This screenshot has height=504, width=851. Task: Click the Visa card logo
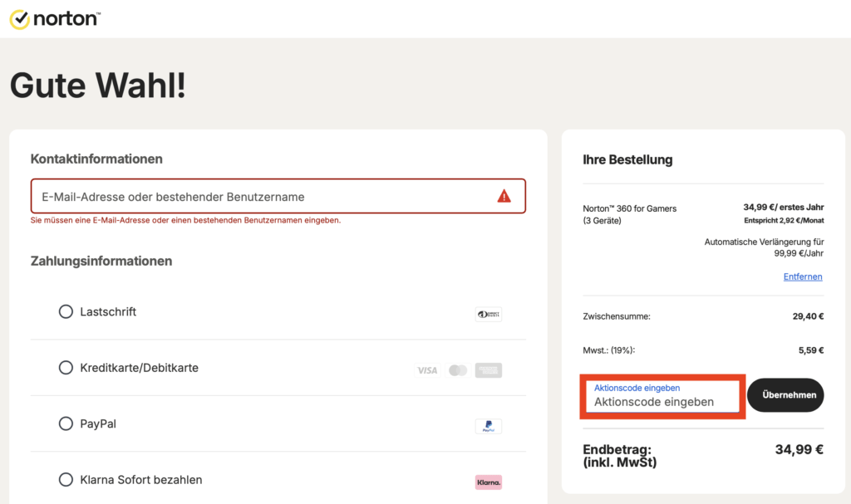427,370
